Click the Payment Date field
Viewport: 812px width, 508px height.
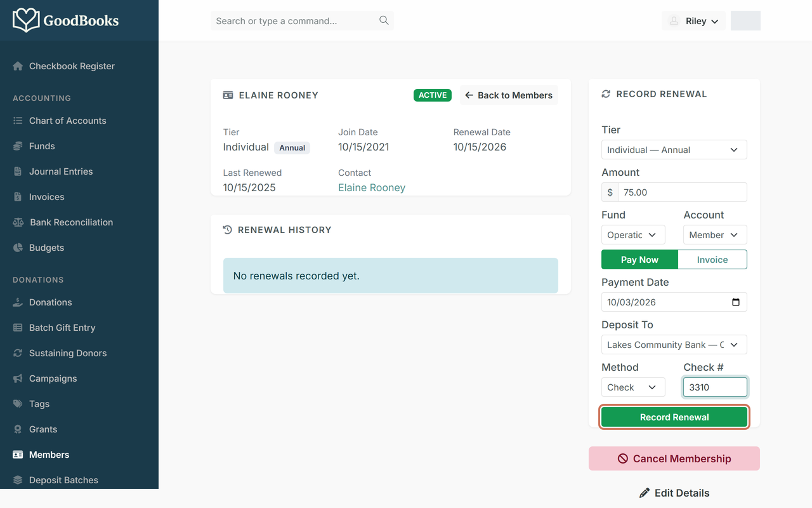674,302
